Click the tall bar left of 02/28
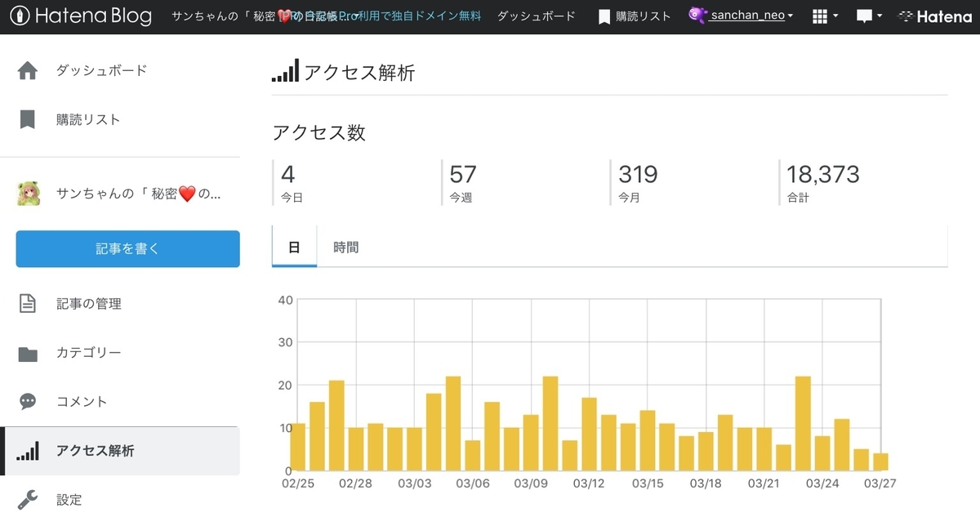This screenshot has width=980, height=517. [336, 426]
